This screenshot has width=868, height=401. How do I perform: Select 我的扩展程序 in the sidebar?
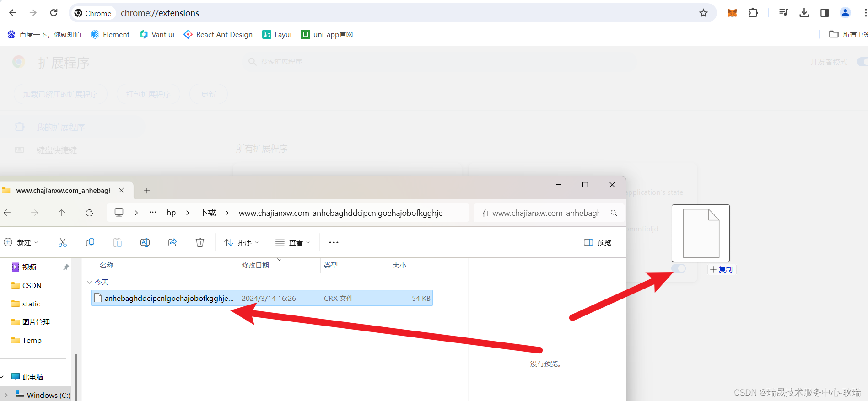coord(73,127)
